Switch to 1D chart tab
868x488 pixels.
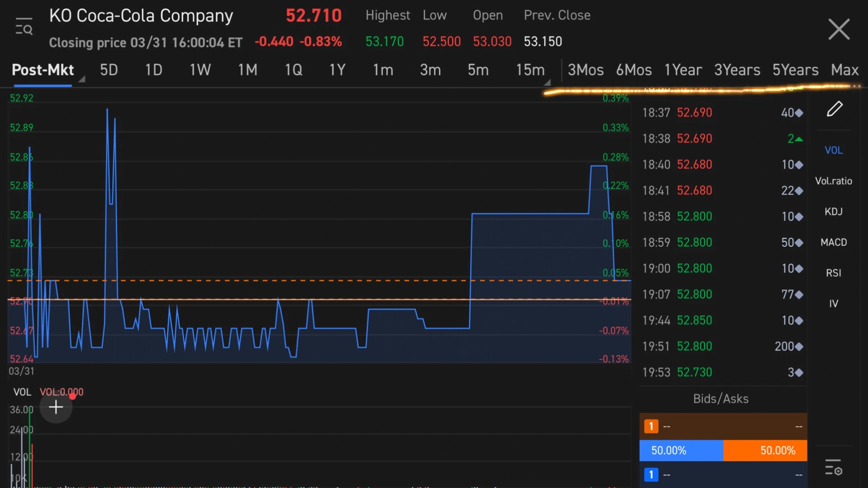[x=154, y=70]
